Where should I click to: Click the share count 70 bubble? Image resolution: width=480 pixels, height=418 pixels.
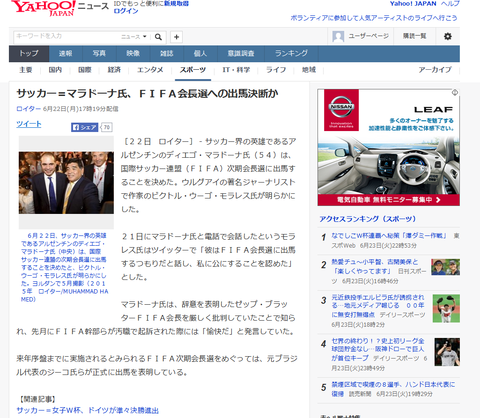[x=107, y=127]
